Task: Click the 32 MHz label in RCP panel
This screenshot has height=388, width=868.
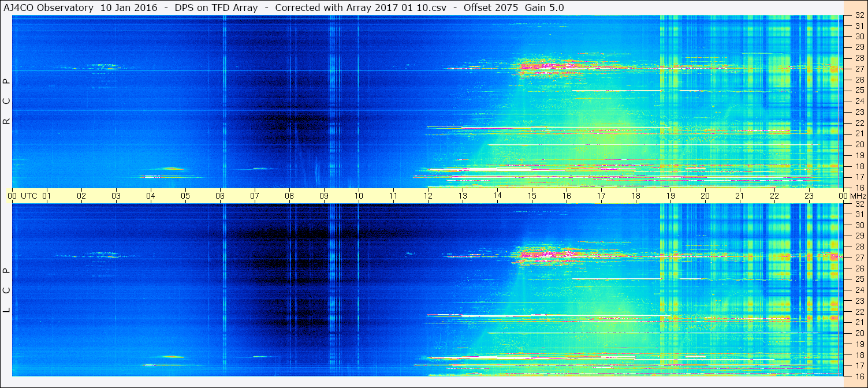Action: click(859, 16)
